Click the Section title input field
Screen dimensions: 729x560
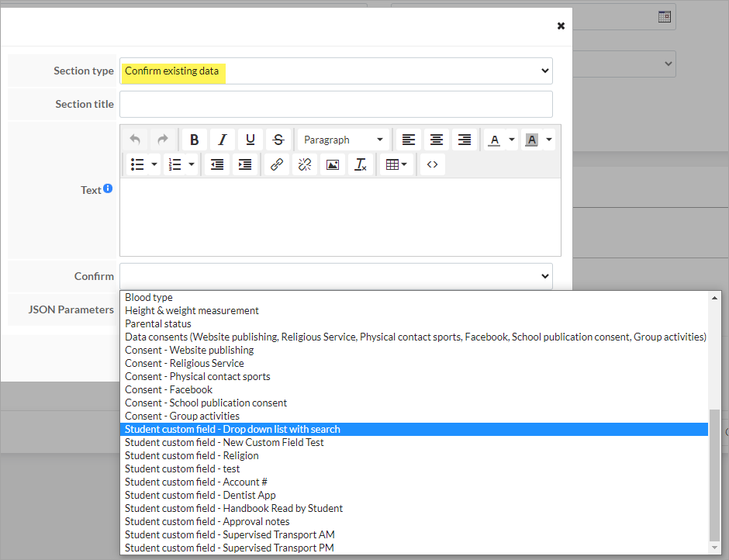(336, 104)
